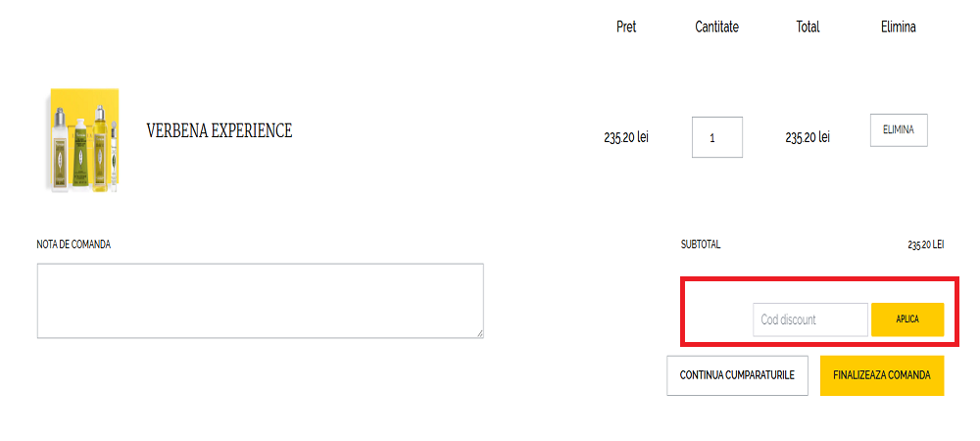Click the Verbena Experience product thumbnail

tap(83, 139)
